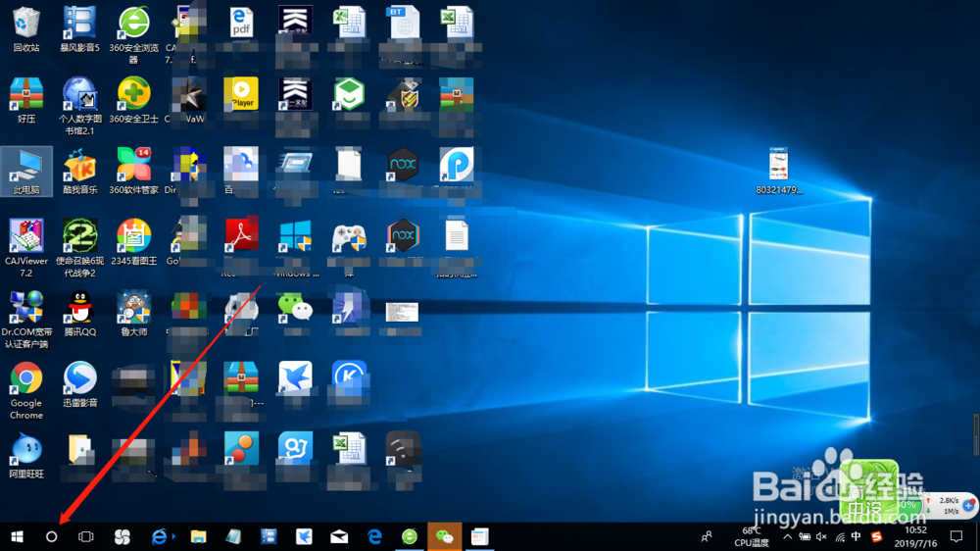Image resolution: width=980 pixels, height=551 pixels.
Task: Open 阿里旺旺 desktop shortcut
Action: 26,457
